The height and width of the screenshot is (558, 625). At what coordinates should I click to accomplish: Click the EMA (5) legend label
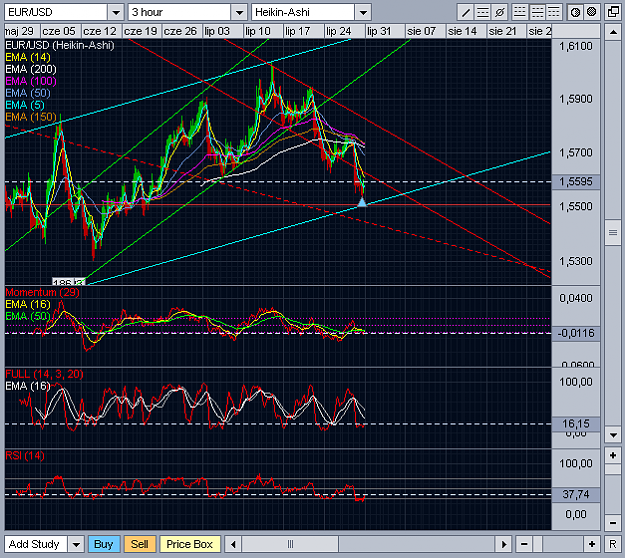point(25,105)
